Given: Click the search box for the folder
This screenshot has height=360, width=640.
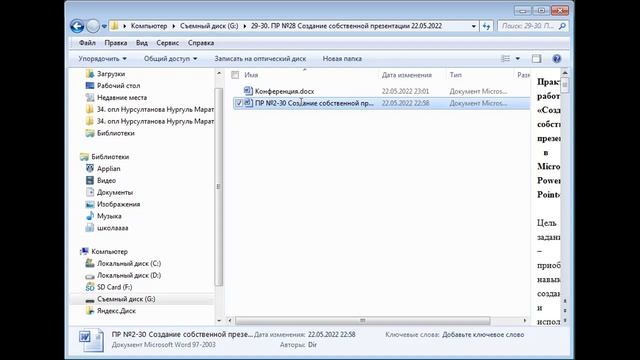Looking at the screenshot, I should [x=529, y=26].
